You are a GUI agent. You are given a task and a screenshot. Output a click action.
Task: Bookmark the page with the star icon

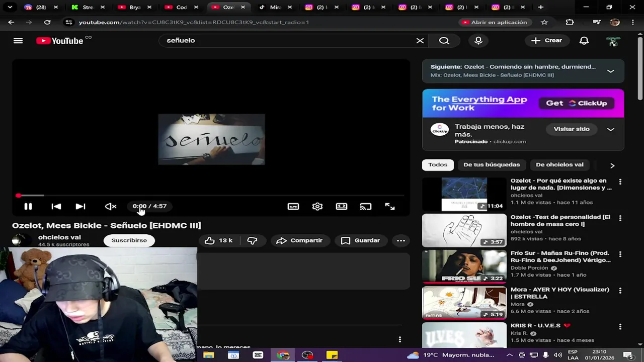(544, 23)
